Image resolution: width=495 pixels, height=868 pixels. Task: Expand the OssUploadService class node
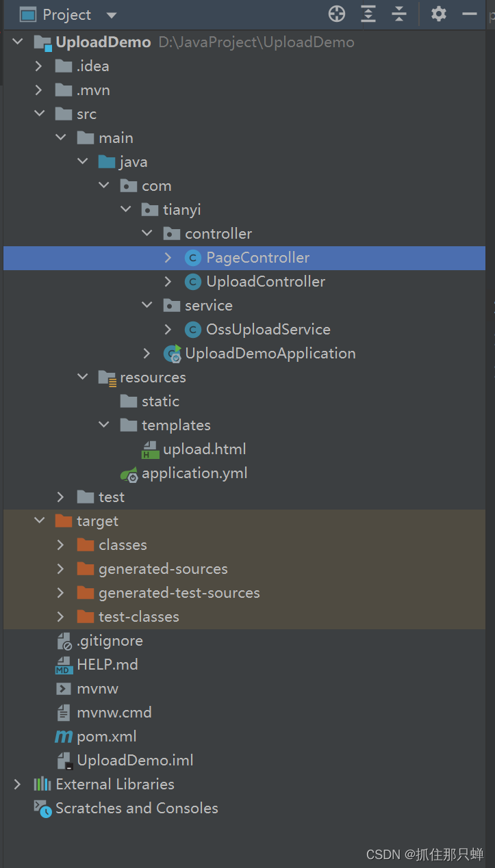(168, 330)
